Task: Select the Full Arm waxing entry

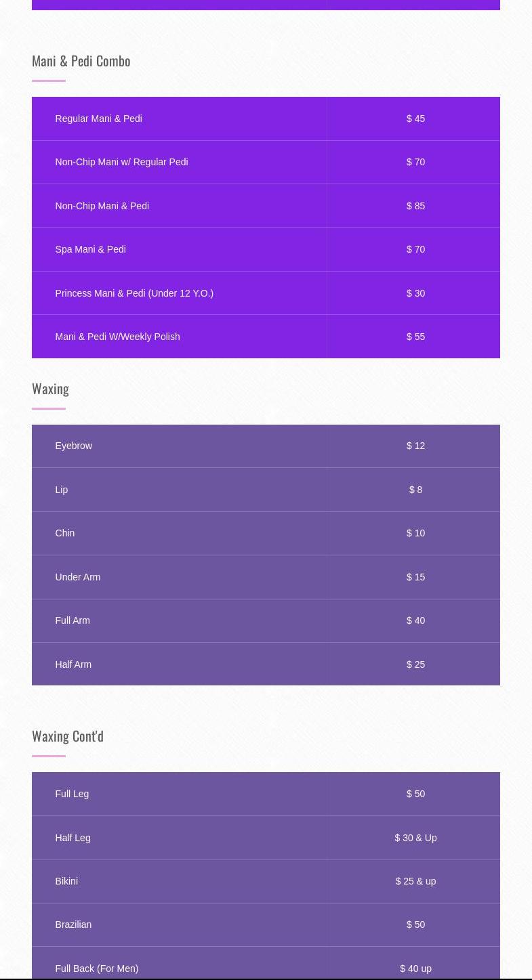Action: [x=73, y=620]
